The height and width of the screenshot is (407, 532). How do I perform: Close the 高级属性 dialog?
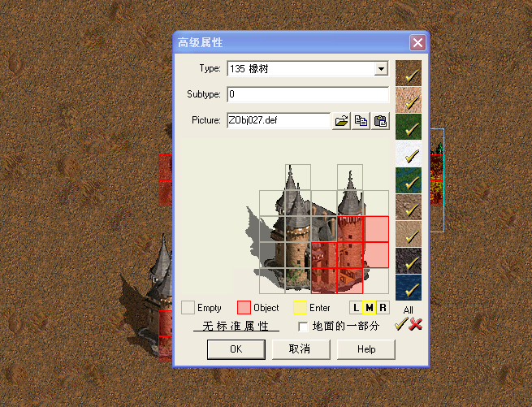tap(417, 43)
